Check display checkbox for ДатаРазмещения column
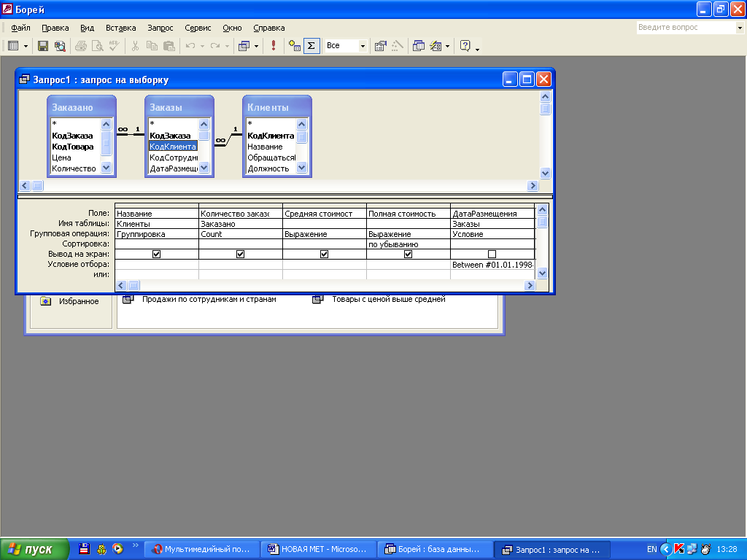The width and height of the screenshot is (747, 560). [x=492, y=254]
